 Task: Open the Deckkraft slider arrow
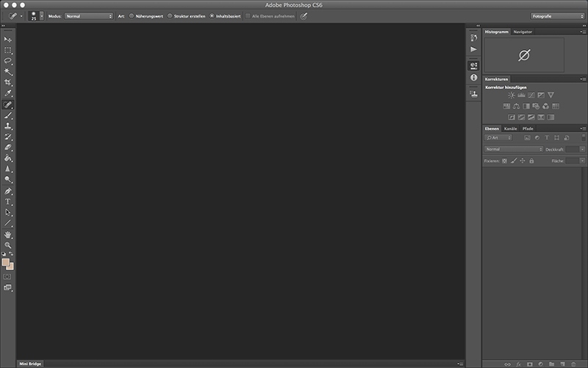[x=582, y=149]
